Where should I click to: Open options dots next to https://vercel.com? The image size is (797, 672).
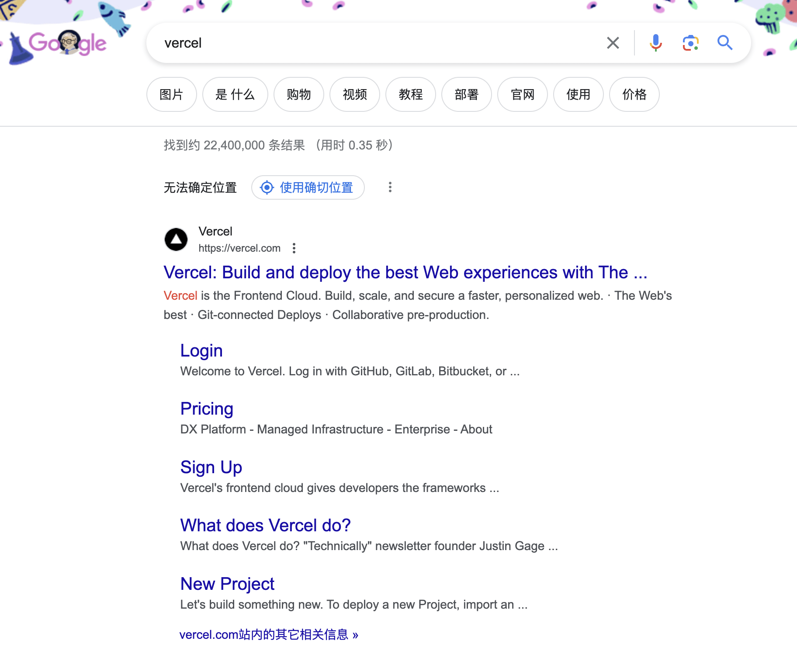click(294, 248)
